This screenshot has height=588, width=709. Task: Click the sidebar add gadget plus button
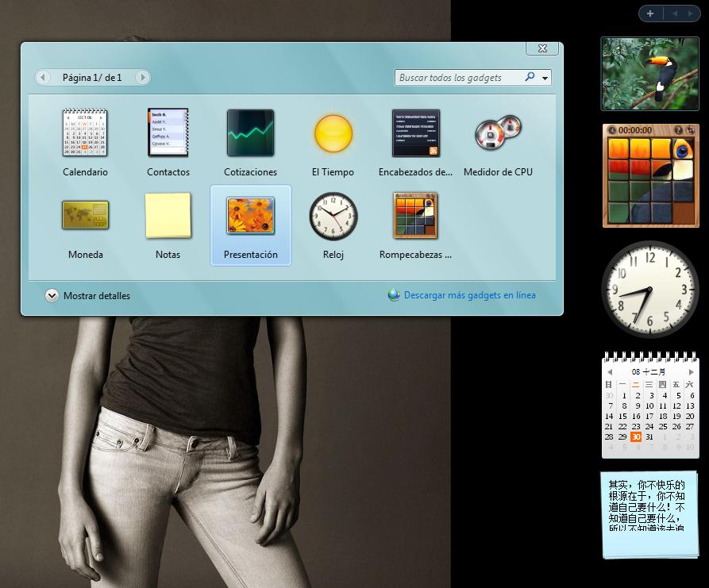pos(650,13)
